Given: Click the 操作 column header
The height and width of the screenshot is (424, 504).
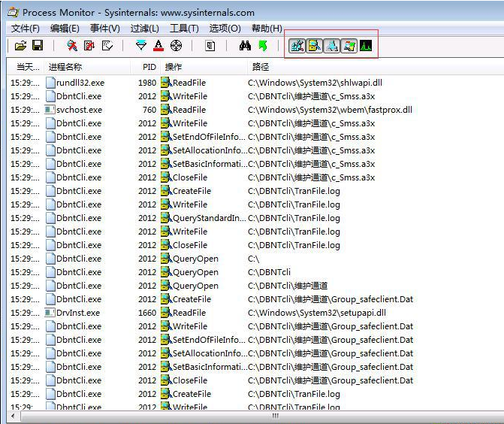Looking at the screenshot, I should tap(204, 67).
